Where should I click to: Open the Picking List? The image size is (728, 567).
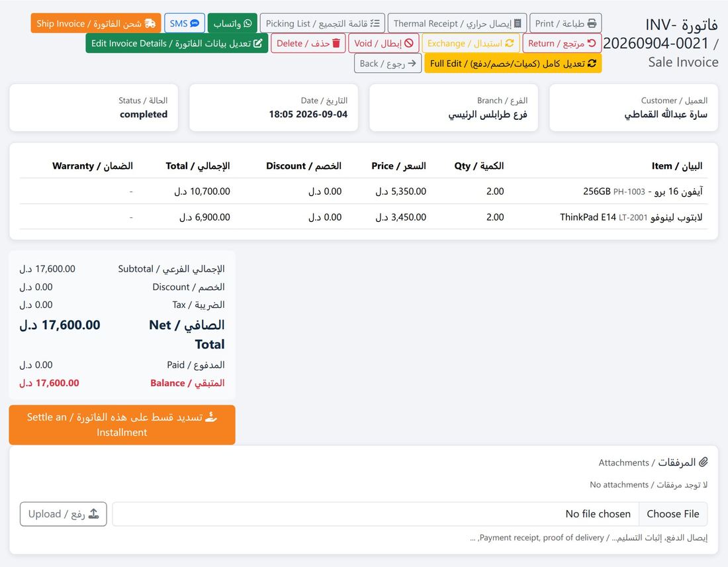(322, 23)
